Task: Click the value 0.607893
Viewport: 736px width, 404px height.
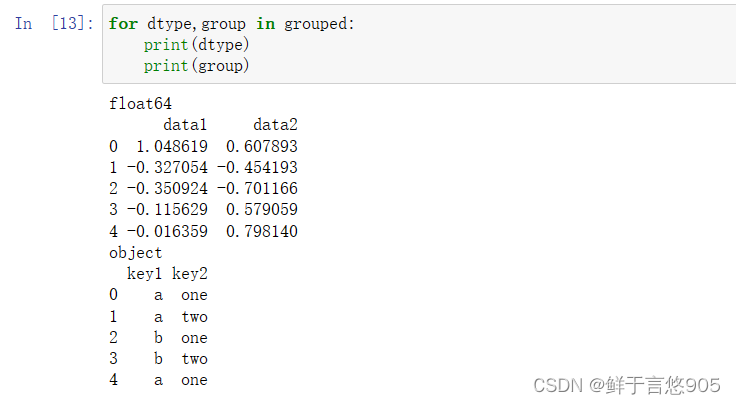Action: coord(262,146)
